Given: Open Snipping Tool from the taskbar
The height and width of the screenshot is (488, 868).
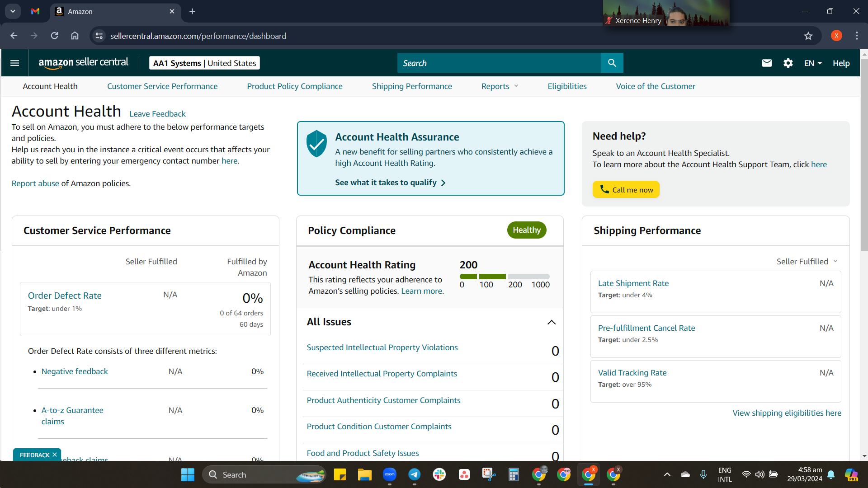Looking at the screenshot, I should click(489, 474).
